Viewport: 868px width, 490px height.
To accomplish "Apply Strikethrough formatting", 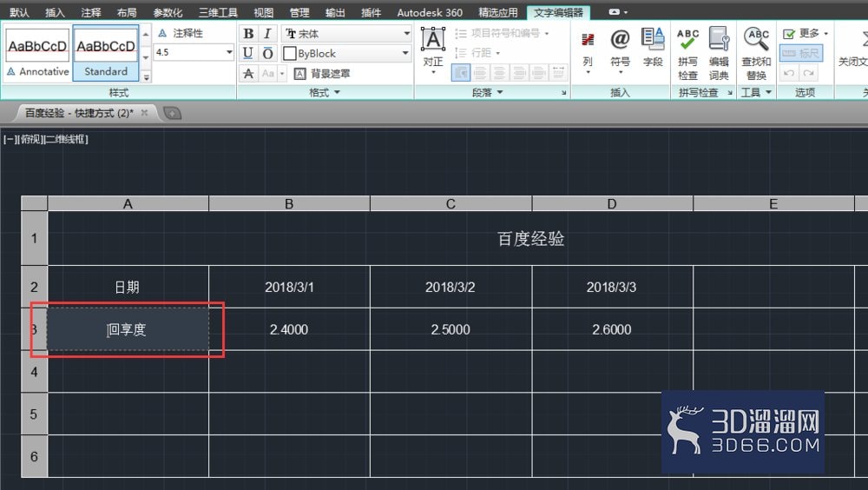I will coord(248,73).
